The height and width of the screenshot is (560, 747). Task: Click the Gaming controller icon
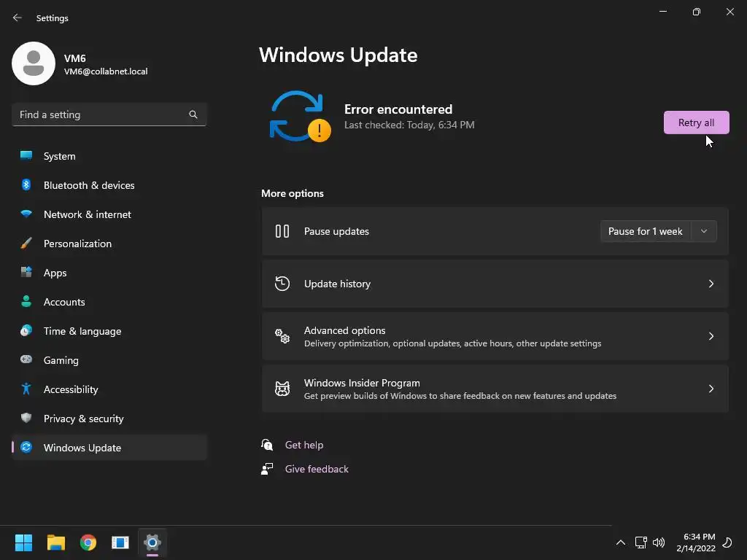tap(26, 359)
